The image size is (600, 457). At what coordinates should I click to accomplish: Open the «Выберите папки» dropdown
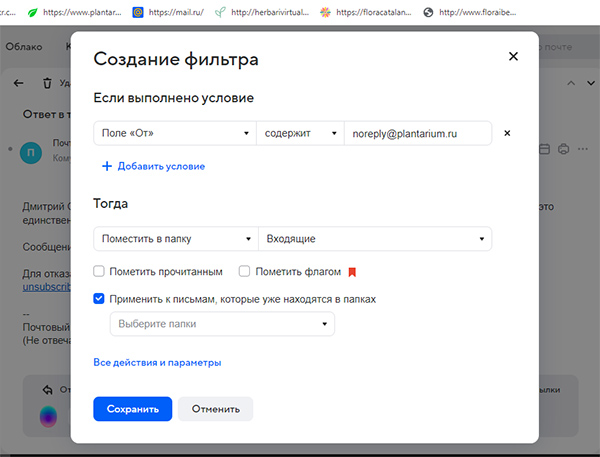221,324
